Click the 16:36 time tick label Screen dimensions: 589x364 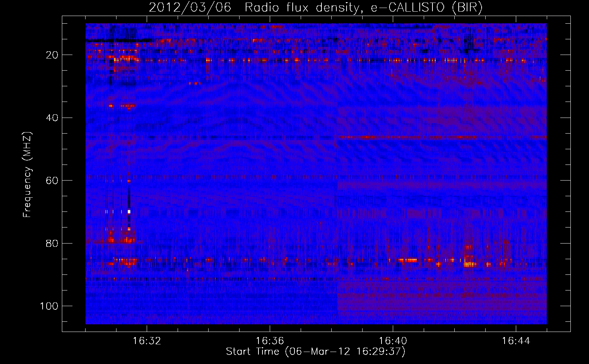[270, 341]
